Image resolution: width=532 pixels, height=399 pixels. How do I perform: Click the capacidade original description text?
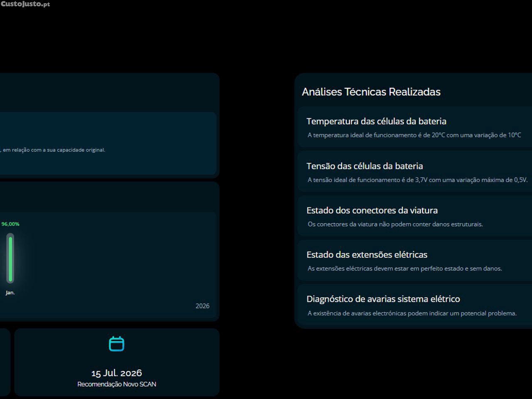tap(54, 150)
